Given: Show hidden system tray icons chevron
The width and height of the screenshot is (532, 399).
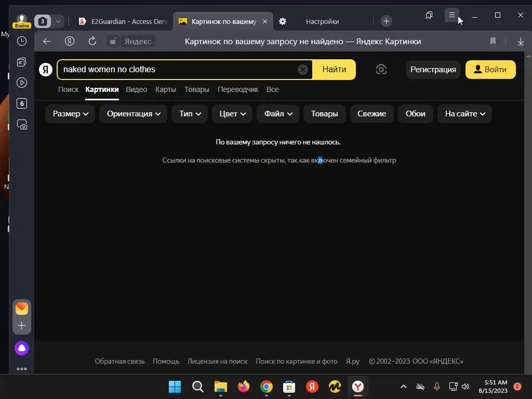Looking at the screenshot, I should pyautogui.click(x=403, y=387).
